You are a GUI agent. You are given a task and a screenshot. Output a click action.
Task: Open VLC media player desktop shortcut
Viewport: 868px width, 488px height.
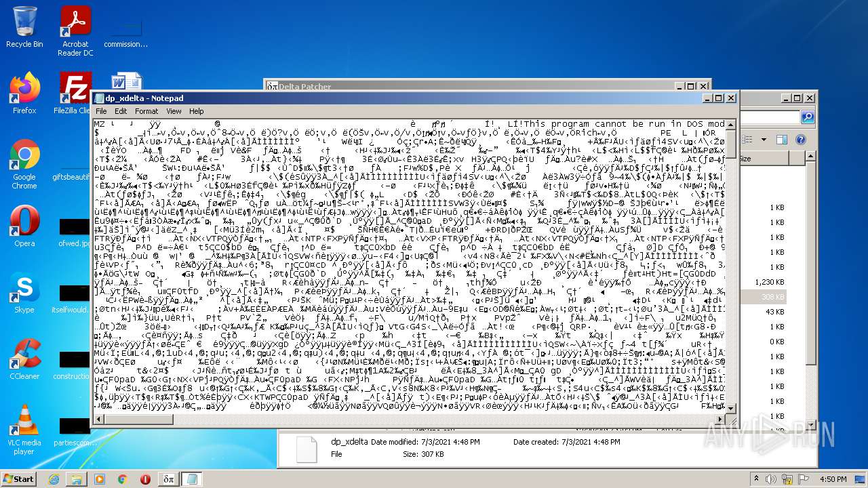tap(24, 430)
